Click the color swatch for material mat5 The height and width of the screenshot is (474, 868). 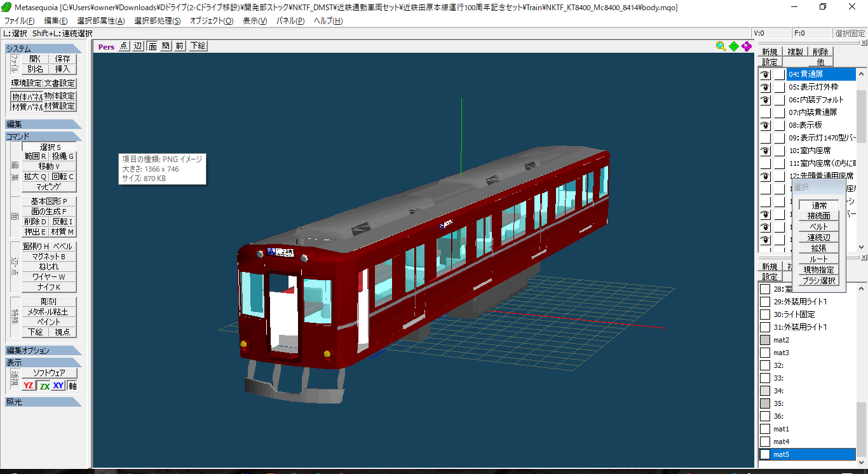pyautogui.click(x=765, y=454)
